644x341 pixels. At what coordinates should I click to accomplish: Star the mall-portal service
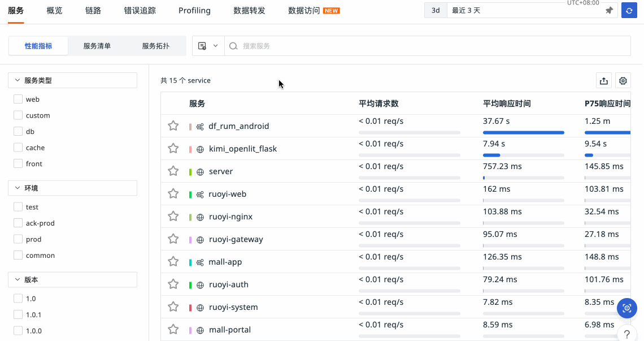[173, 330]
